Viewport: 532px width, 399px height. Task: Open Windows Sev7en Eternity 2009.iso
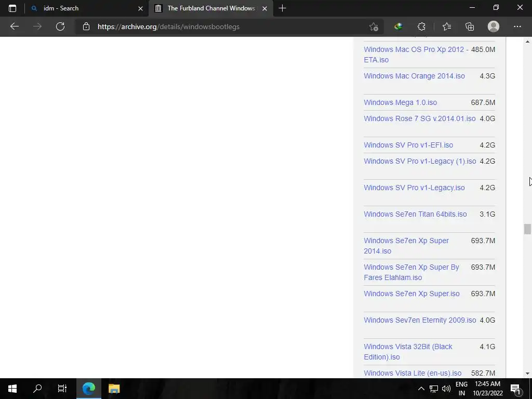[x=420, y=320]
